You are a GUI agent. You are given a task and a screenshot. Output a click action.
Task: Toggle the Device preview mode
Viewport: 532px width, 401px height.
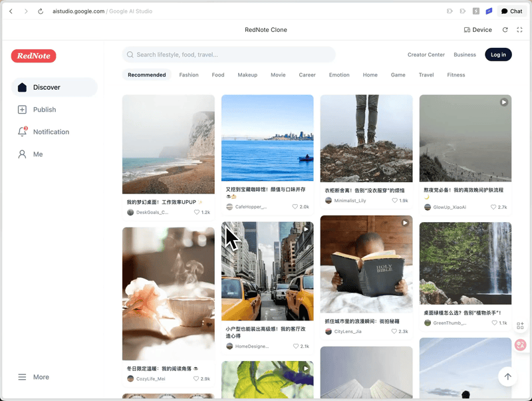click(x=477, y=30)
